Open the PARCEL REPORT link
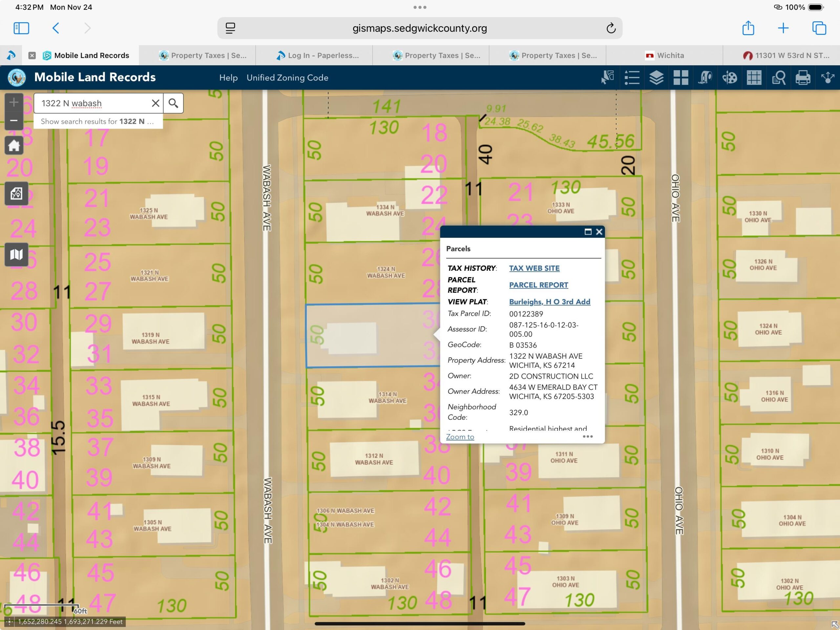 point(538,285)
